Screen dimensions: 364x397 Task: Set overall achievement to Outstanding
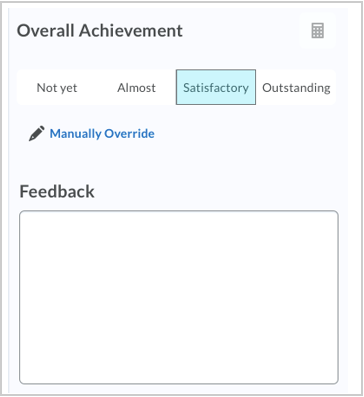[x=296, y=88]
